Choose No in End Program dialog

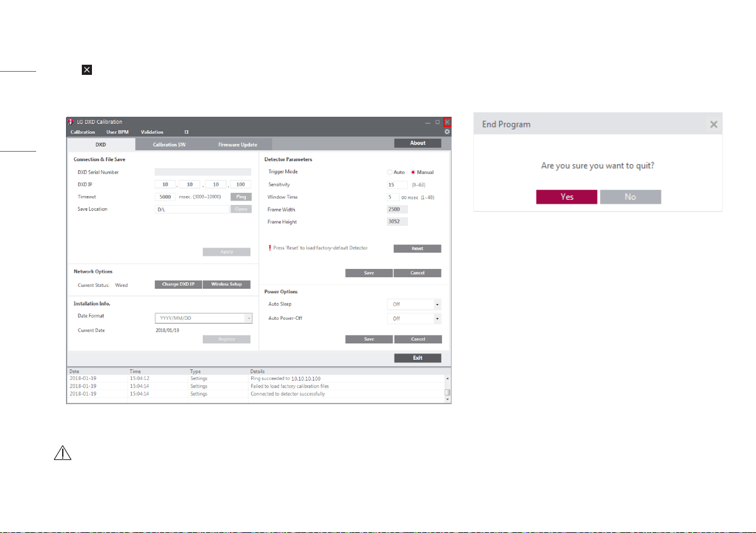click(x=630, y=197)
